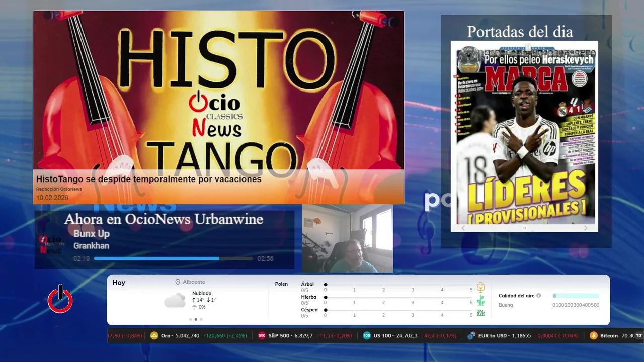Image resolution: width=644 pixels, height=362 pixels.
Task: Click the Portadas del dia heading
Action: pyautogui.click(x=520, y=32)
